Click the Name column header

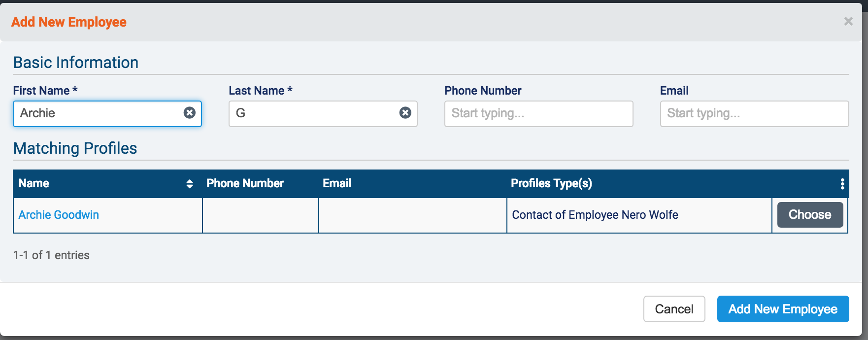point(34,183)
